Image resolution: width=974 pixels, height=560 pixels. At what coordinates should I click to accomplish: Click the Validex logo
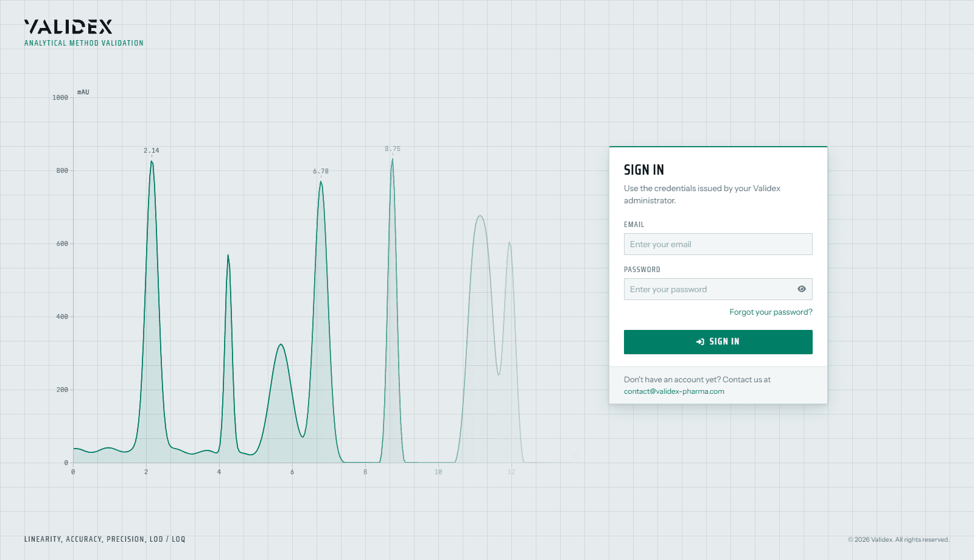68,27
